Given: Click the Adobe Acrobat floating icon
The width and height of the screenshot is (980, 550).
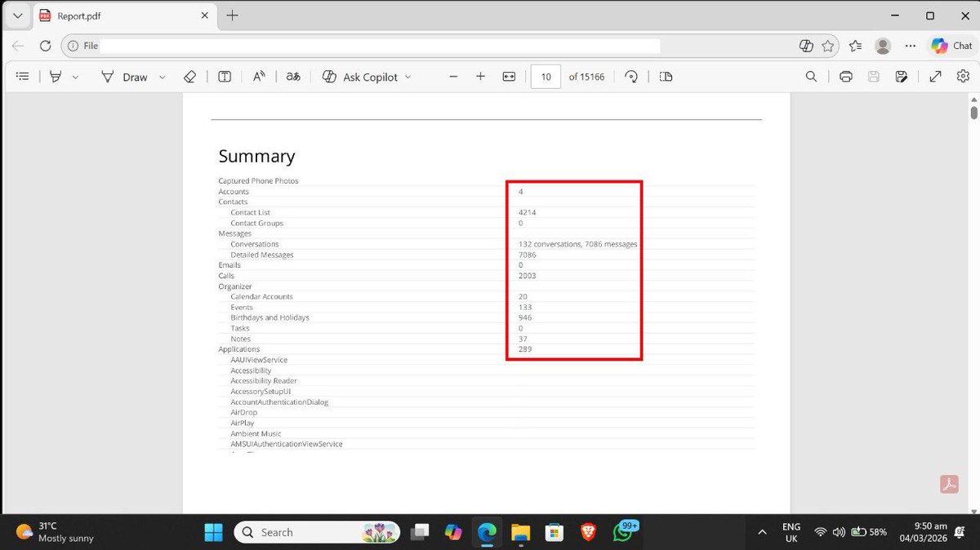Looking at the screenshot, I should pyautogui.click(x=949, y=484).
